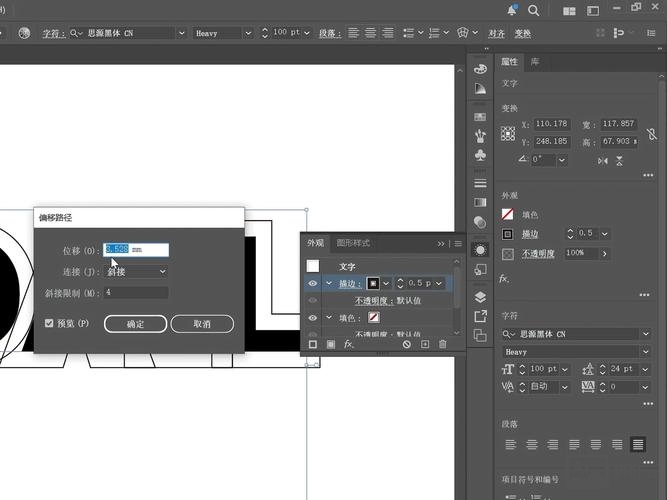Viewport: 667px width, 500px height.
Task: Click add new effect fx icon in Appearance panel
Action: (x=349, y=344)
